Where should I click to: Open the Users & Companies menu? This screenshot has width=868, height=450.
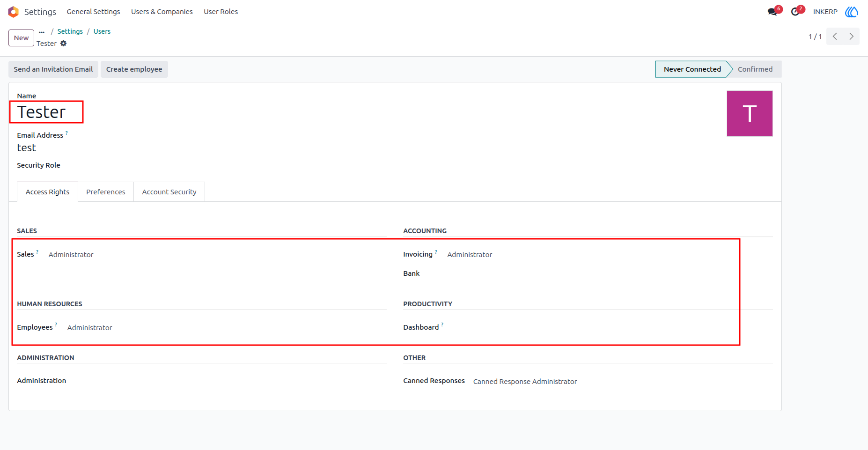click(x=162, y=12)
